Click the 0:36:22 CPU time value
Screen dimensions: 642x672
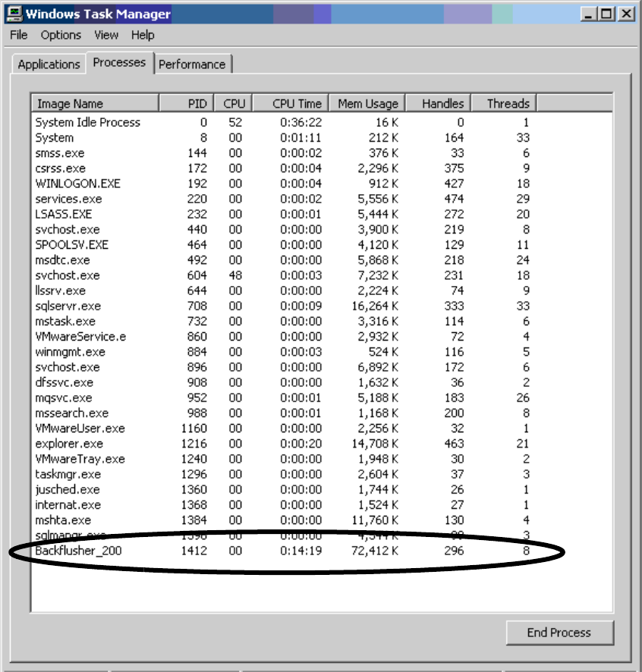301,123
